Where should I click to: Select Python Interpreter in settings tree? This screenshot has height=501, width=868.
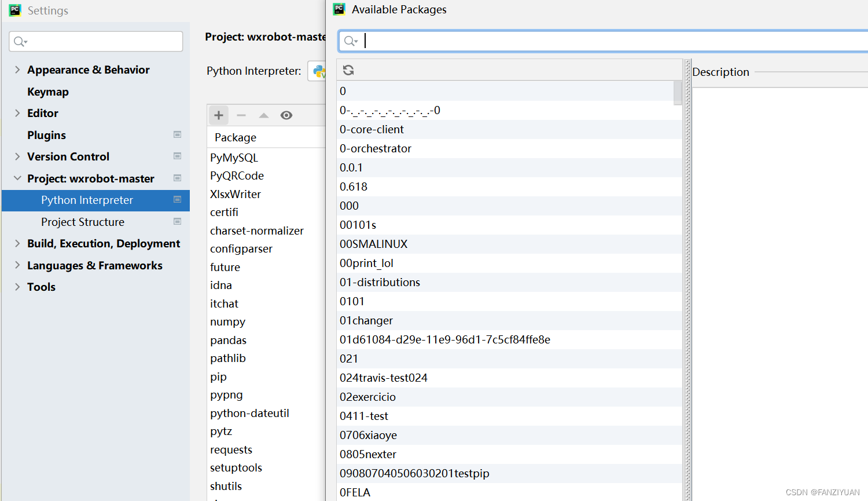(x=95, y=200)
